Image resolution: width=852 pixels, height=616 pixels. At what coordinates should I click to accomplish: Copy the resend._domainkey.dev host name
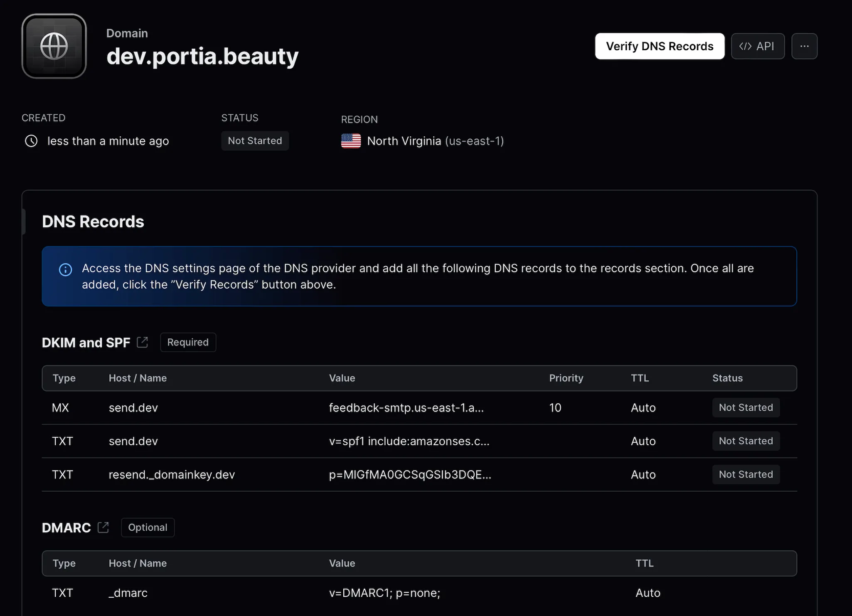click(x=172, y=475)
